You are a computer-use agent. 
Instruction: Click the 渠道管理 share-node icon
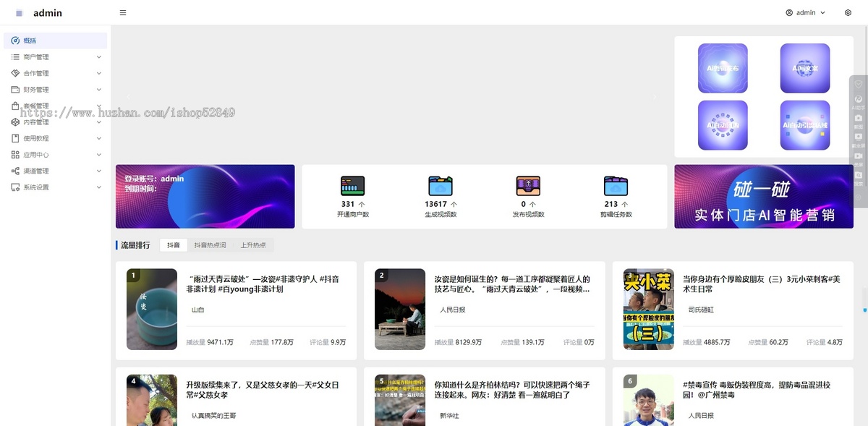(15, 171)
